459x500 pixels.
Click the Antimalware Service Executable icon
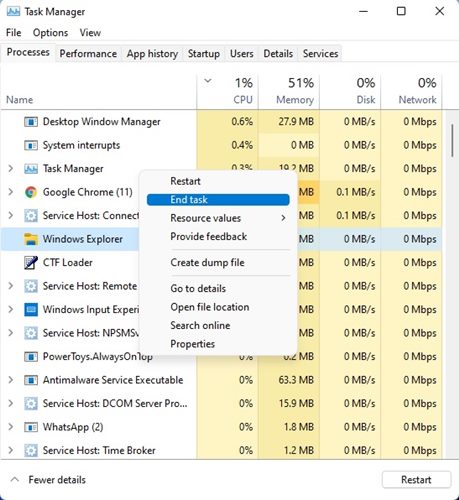coord(31,380)
